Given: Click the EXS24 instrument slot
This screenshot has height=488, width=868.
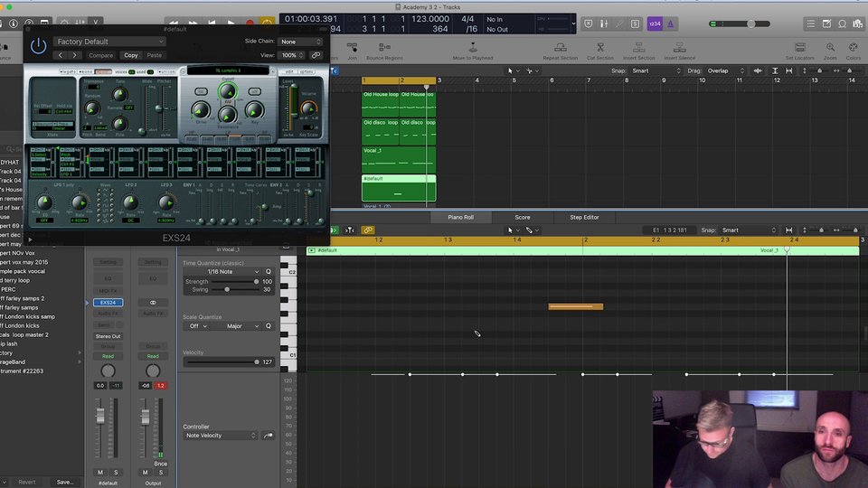Looking at the screenshot, I should pyautogui.click(x=108, y=303).
